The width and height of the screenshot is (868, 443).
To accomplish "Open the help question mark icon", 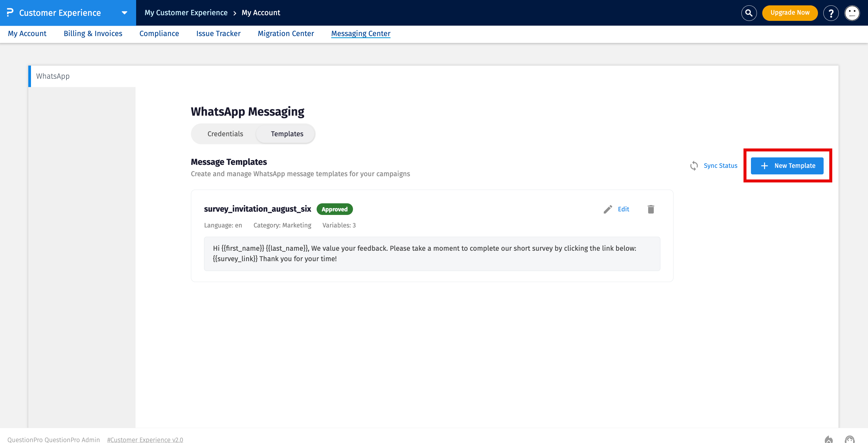I will pyautogui.click(x=830, y=13).
